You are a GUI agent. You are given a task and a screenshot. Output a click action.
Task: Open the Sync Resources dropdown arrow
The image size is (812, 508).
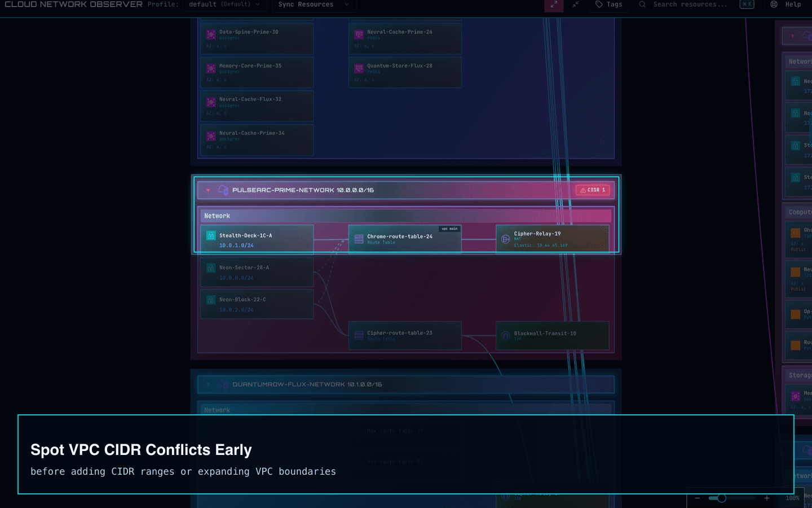347,5
